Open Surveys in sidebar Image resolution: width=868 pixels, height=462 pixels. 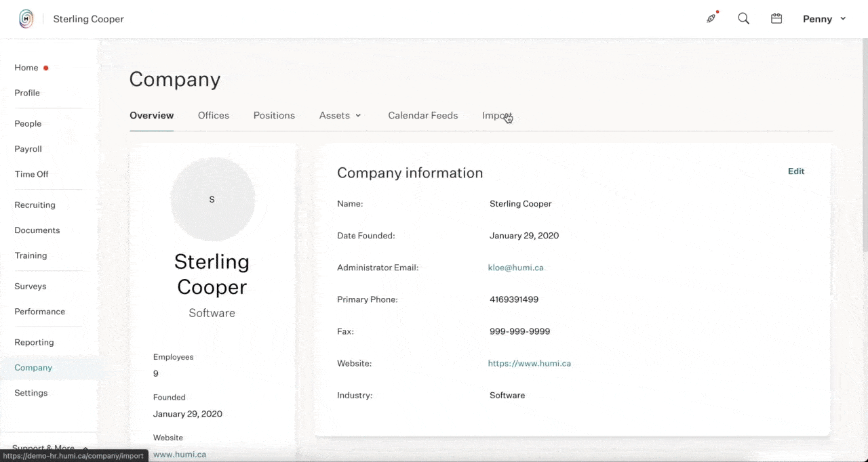click(31, 286)
